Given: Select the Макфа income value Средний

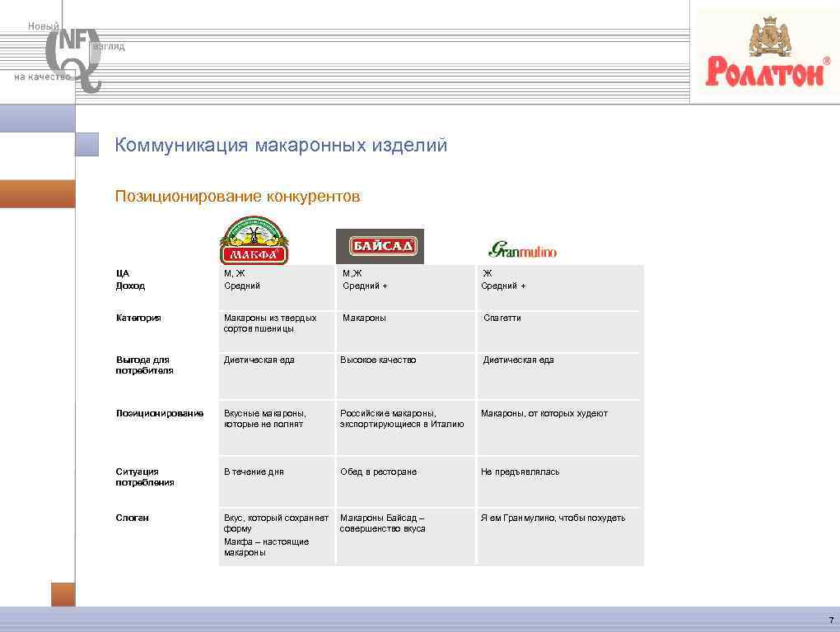Looking at the screenshot, I should tap(241, 286).
